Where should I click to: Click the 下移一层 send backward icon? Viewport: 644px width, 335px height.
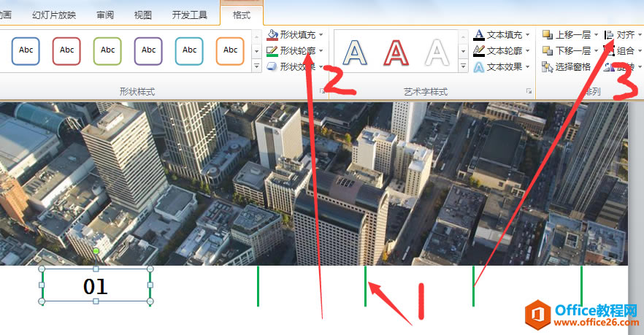point(547,50)
